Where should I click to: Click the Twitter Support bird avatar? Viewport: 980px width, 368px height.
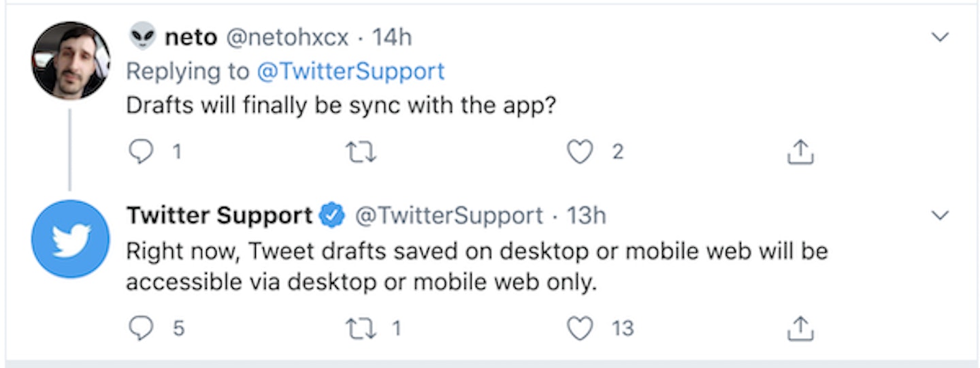(x=70, y=239)
